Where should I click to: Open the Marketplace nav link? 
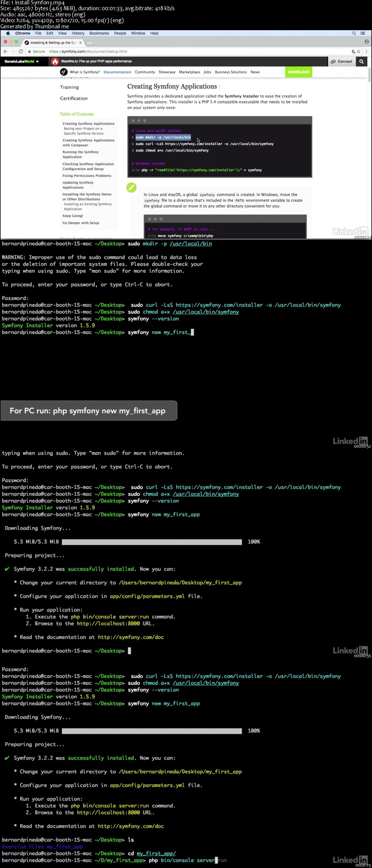point(189,72)
